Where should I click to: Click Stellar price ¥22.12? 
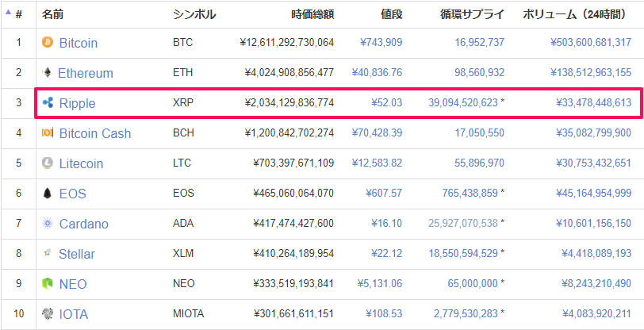point(387,253)
